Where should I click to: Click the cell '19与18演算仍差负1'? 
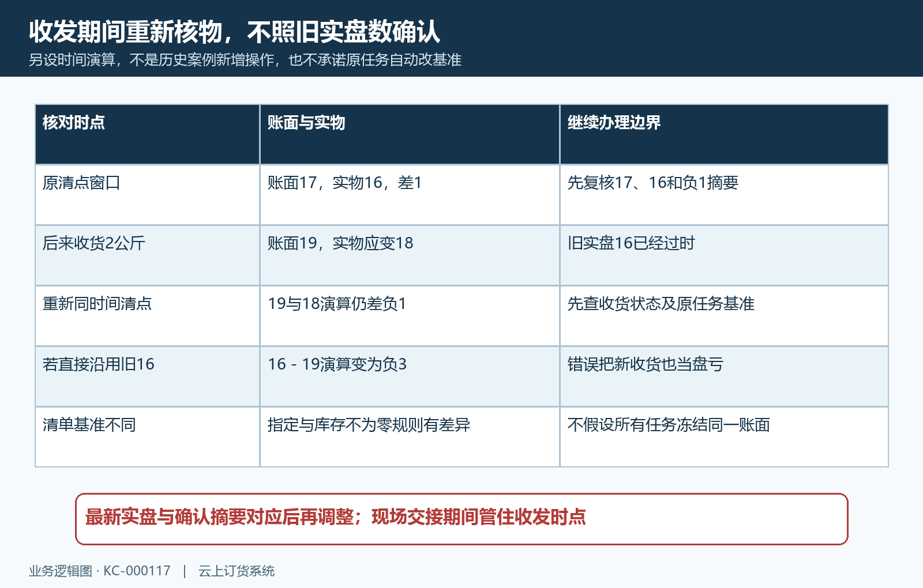[410, 316]
